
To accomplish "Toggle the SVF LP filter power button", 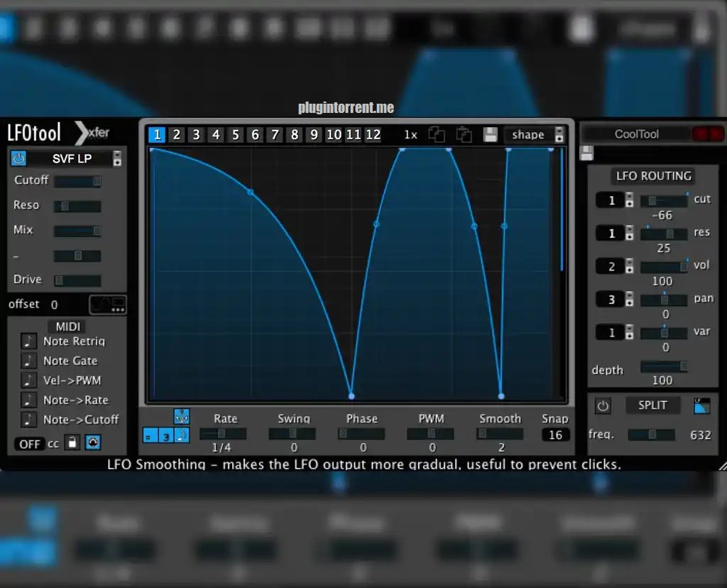I will 18,158.
